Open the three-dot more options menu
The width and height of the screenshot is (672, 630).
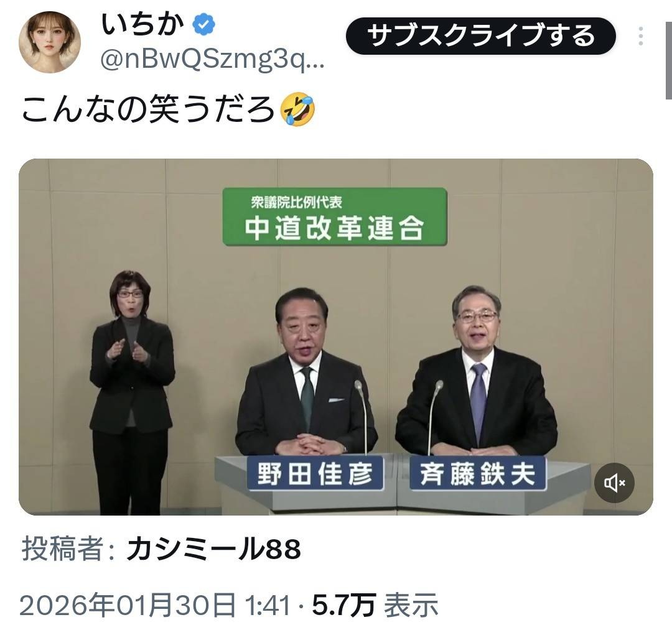(x=640, y=36)
